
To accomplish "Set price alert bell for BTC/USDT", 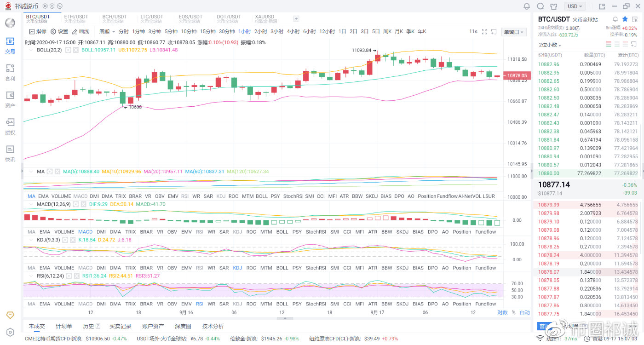I will (615, 19).
